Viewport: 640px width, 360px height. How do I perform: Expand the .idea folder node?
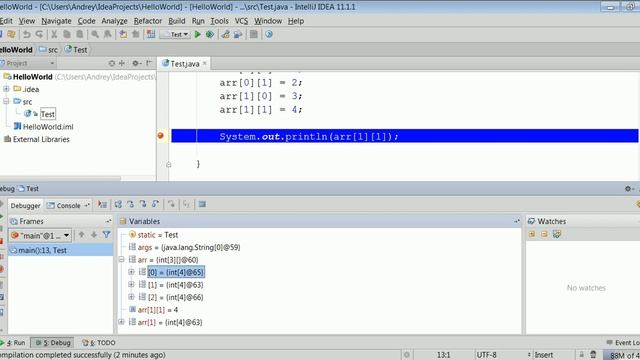click(x=6, y=89)
